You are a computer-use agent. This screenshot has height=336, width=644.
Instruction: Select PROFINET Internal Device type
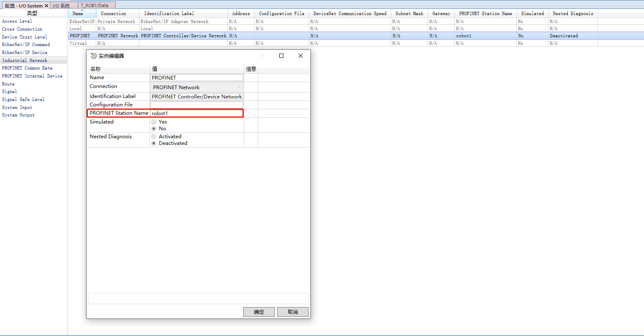[33, 76]
